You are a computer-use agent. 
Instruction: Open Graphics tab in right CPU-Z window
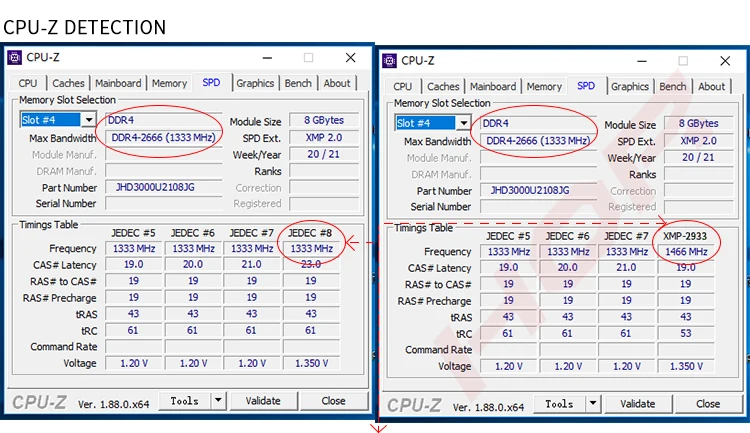630,87
